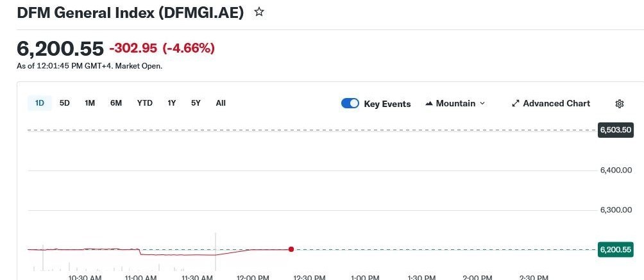This screenshot has width=644, height=280.
Task: Click the red current-price dot on chart
Action: (x=291, y=249)
